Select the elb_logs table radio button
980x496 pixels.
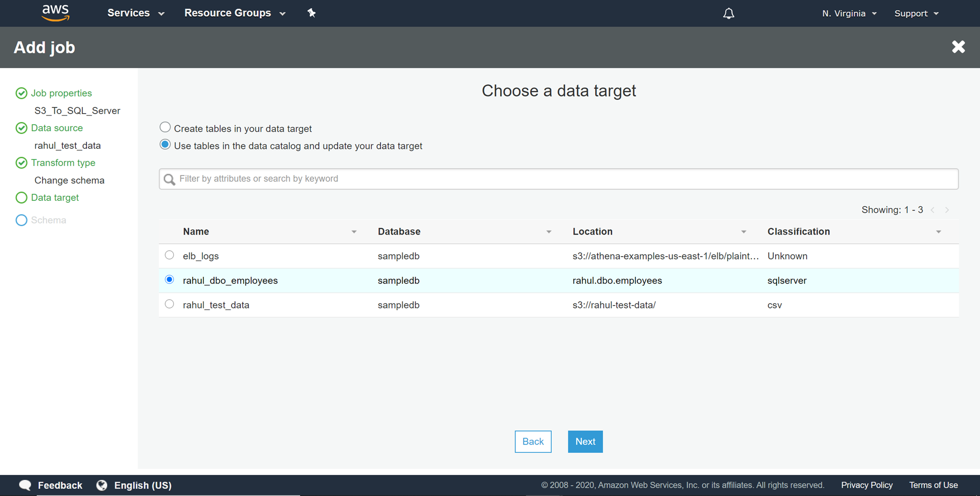170,255
